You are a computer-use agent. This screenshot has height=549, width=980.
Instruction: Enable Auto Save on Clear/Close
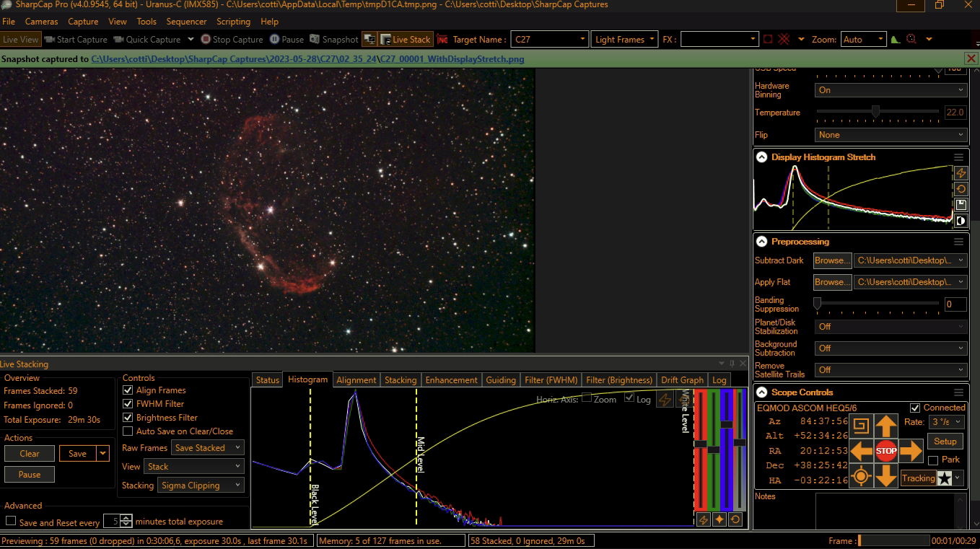(x=128, y=431)
